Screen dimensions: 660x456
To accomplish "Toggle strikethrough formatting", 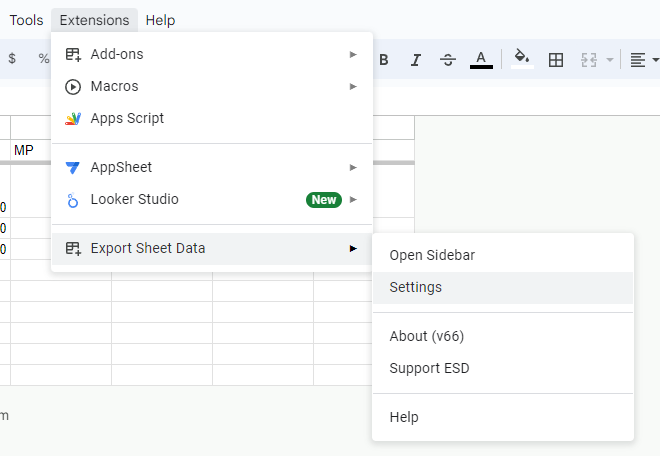I will point(448,60).
